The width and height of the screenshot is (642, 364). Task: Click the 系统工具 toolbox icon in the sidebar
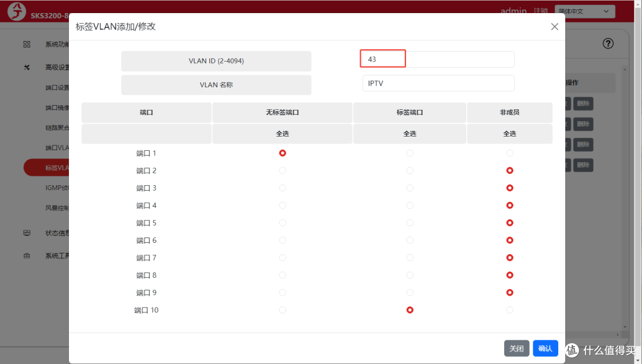click(27, 256)
